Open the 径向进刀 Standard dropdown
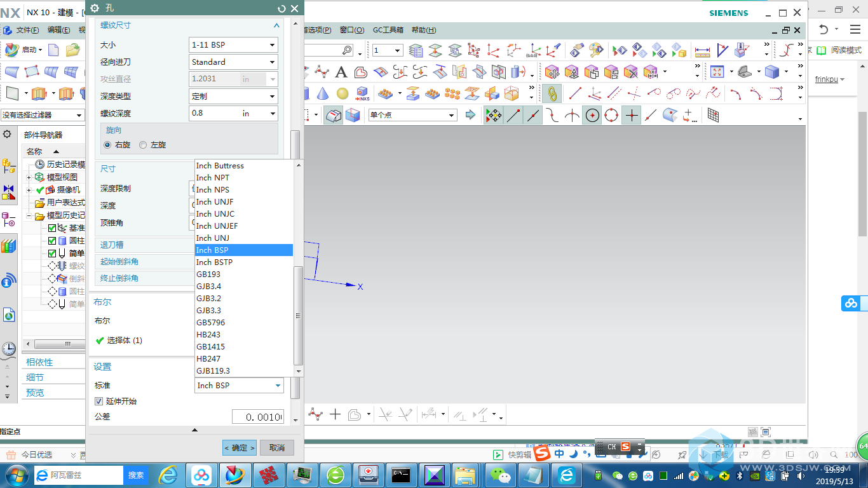Viewport: 868px width, 488px height. pos(234,62)
